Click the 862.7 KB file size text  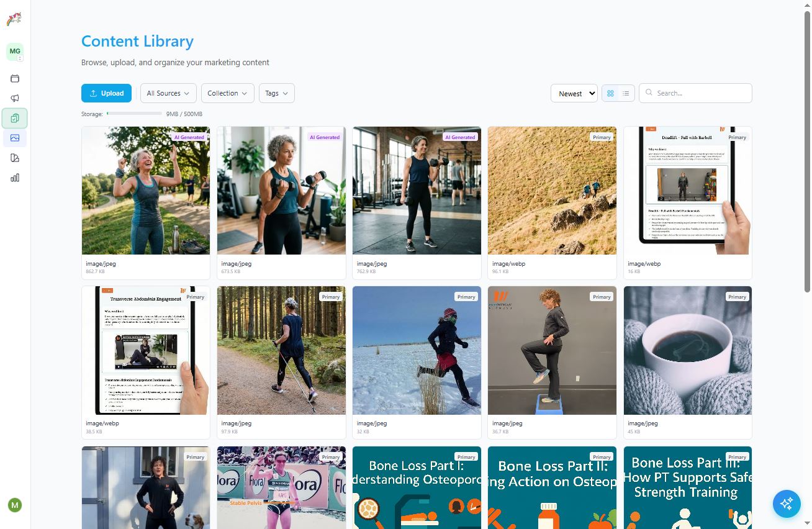pos(96,272)
